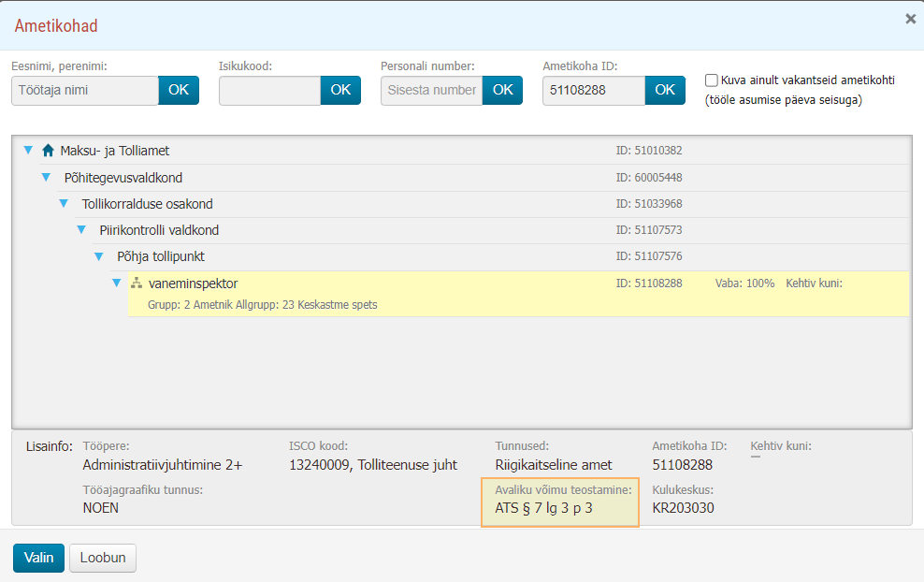Click into the Isikukood text field

click(x=270, y=90)
